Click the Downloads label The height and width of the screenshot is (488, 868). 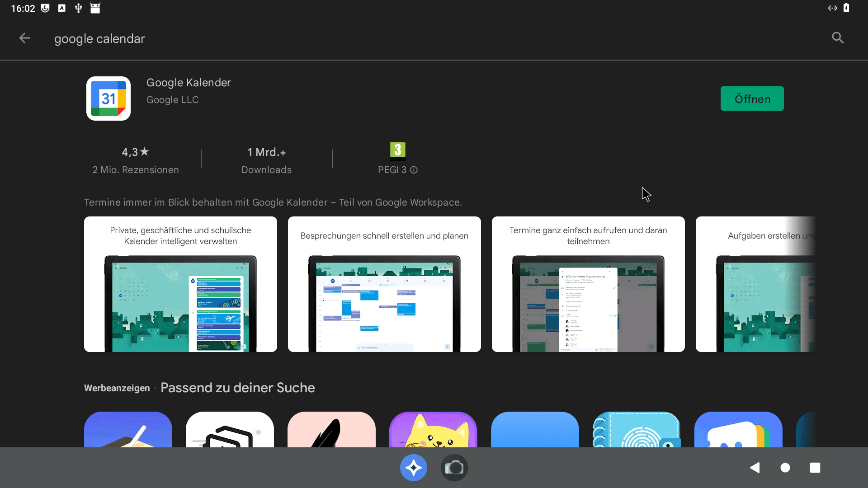(267, 170)
